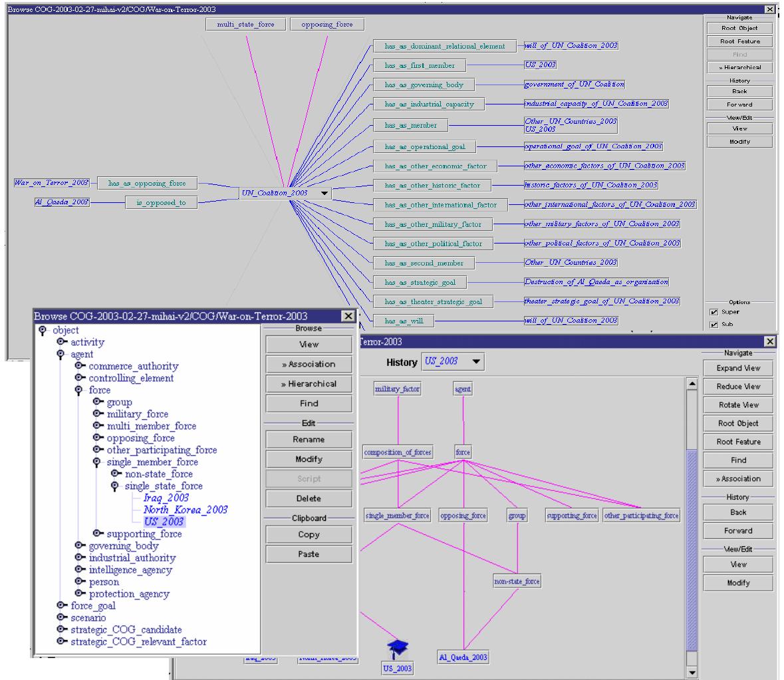Click the View button in the Browse panel

click(x=309, y=344)
